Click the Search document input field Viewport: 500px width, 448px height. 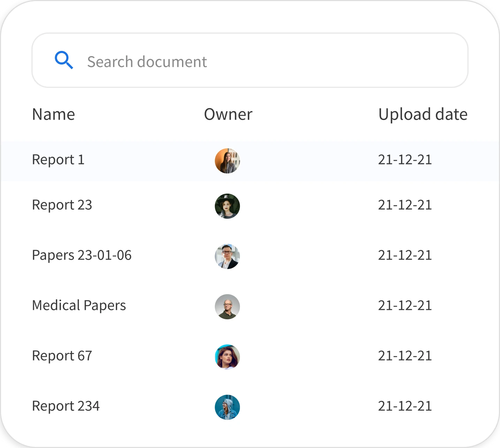(209, 61)
